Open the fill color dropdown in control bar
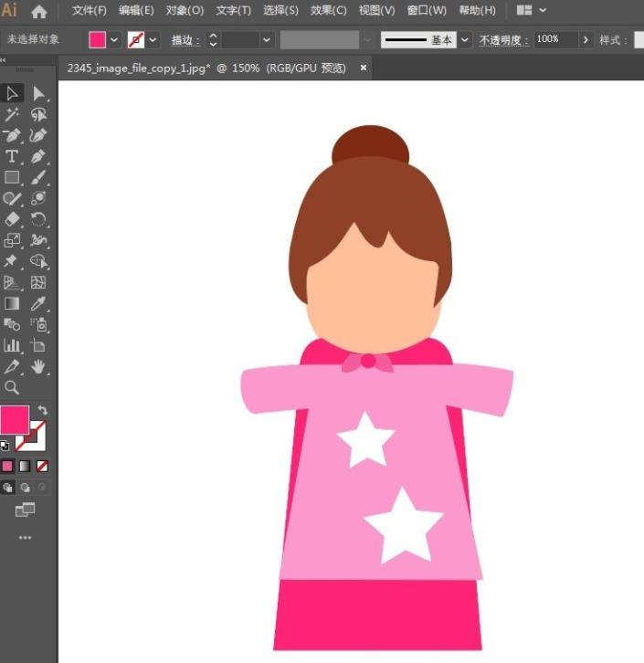The width and height of the screenshot is (644, 663). point(114,40)
